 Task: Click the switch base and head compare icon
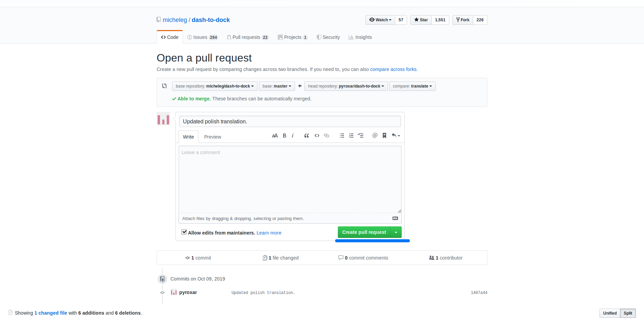tap(164, 86)
